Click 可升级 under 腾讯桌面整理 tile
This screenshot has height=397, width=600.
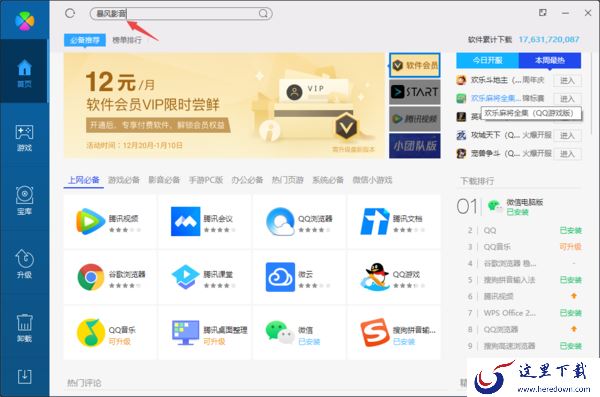click(x=214, y=341)
